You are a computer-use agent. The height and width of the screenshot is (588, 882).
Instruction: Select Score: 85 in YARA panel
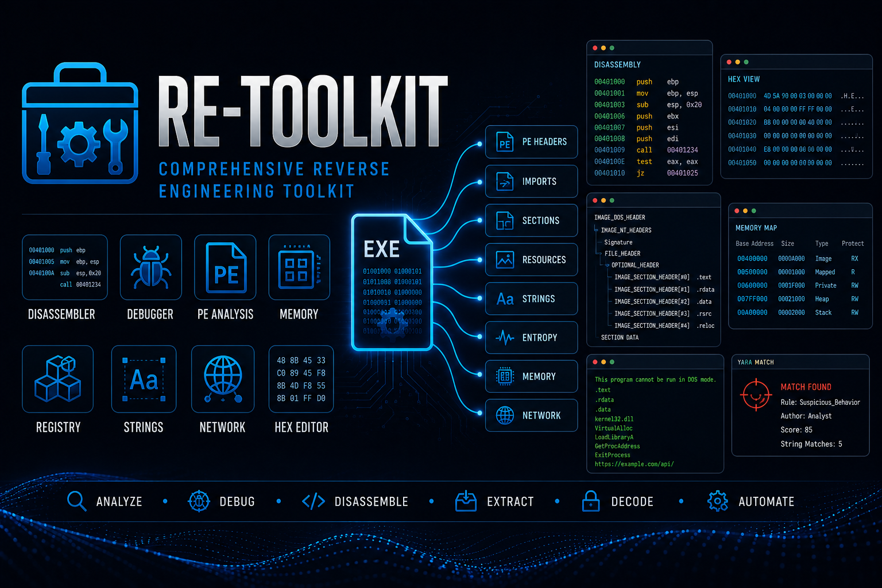[796, 430]
